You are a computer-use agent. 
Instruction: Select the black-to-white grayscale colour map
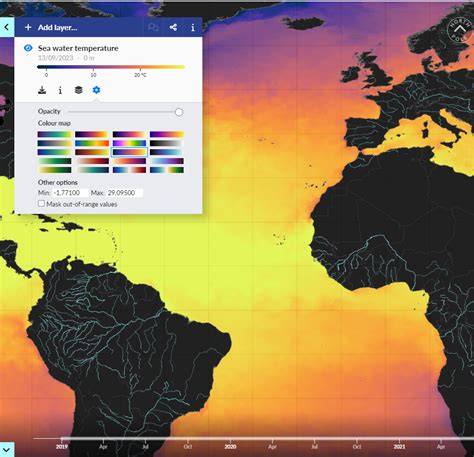pyautogui.click(x=167, y=143)
